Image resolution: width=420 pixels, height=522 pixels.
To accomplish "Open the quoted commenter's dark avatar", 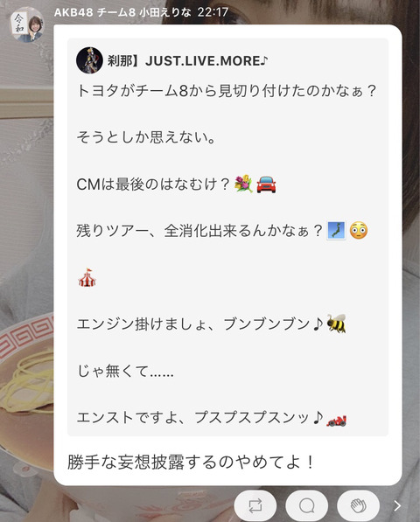I will click(89, 60).
